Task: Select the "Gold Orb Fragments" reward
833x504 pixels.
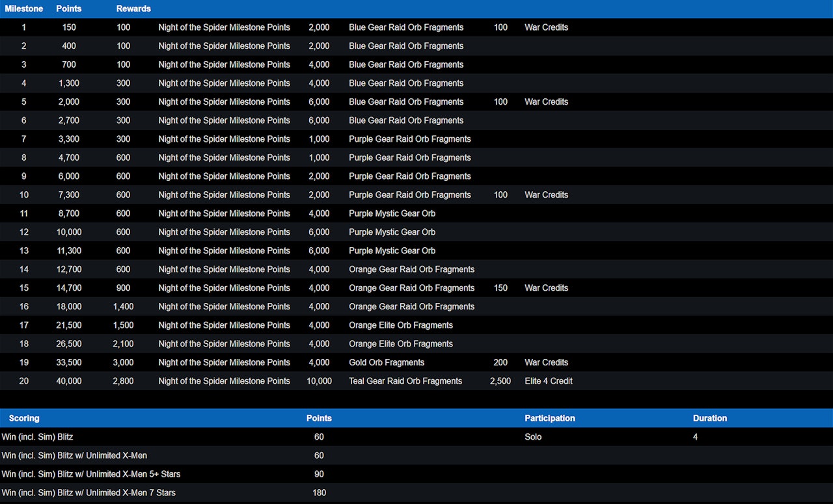Action: (387, 362)
